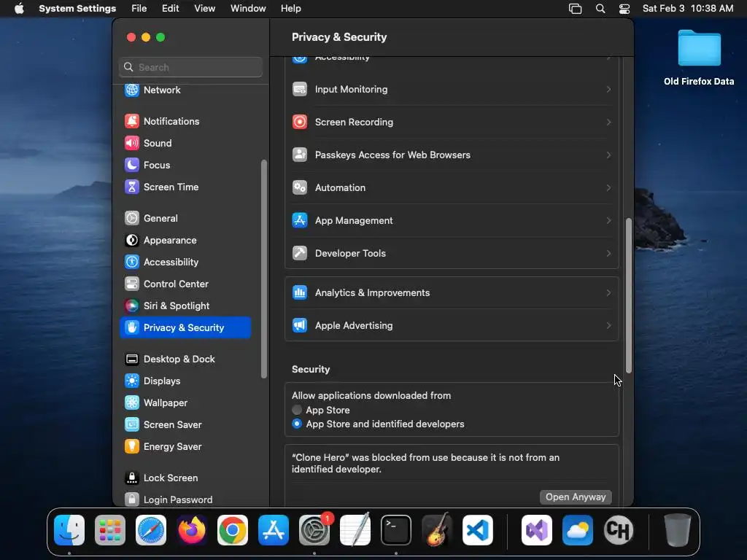Click the Search field in sidebar

pos(190,67)
